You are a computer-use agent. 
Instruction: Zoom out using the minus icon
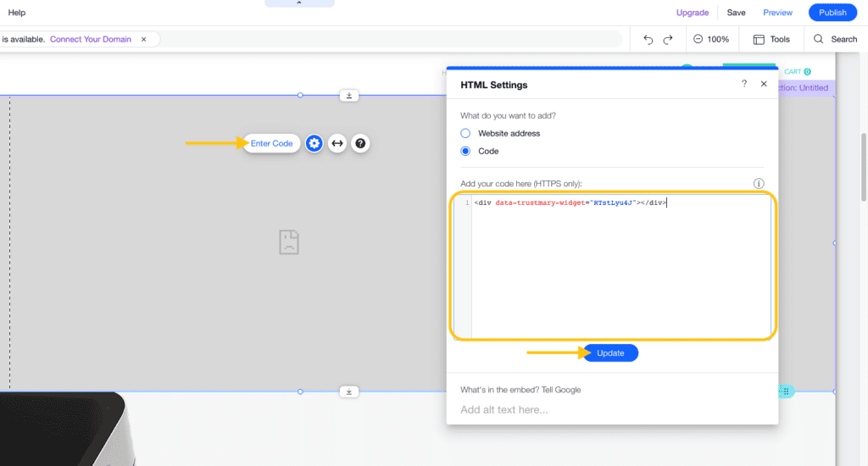[x=698, y=39]
